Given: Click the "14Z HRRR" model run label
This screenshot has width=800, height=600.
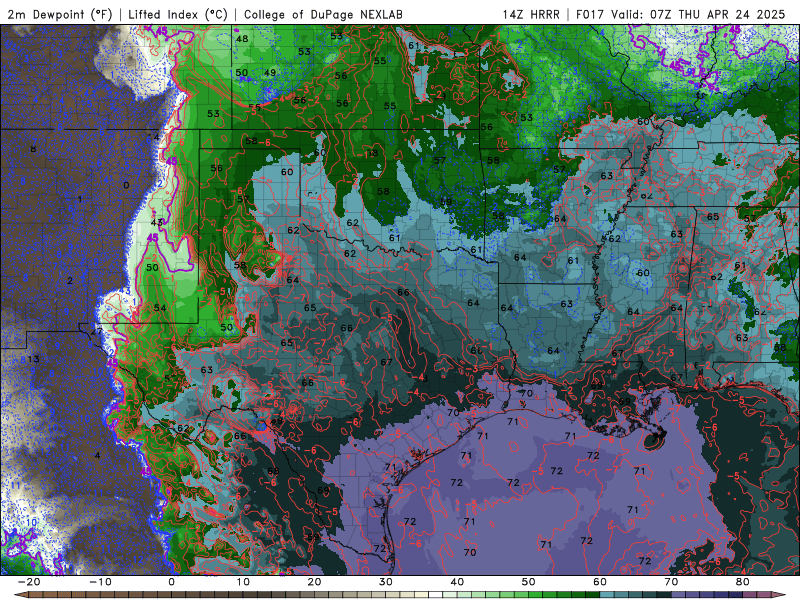Looking at the screenshot, I should coord(531,14).
